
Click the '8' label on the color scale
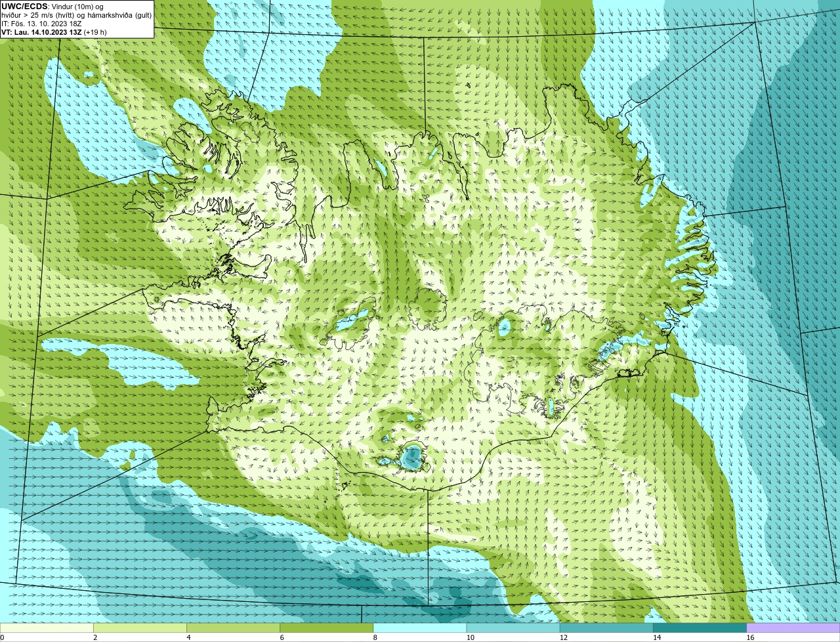375,637
